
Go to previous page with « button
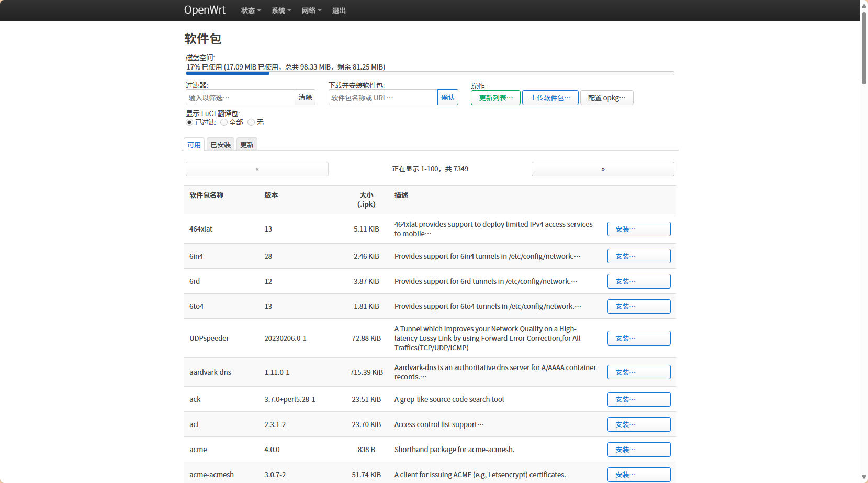[x=257, y=169]
